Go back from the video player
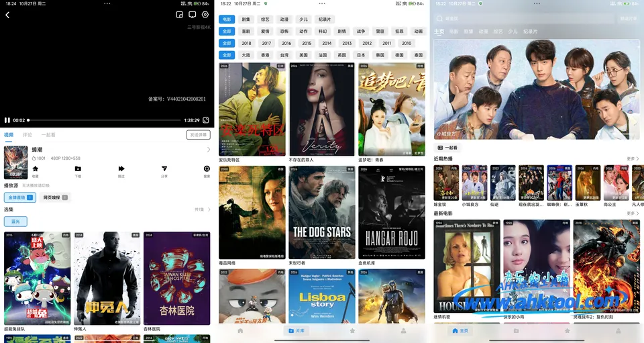Screen dimensions: 644x343 click(x=7, y=15)
